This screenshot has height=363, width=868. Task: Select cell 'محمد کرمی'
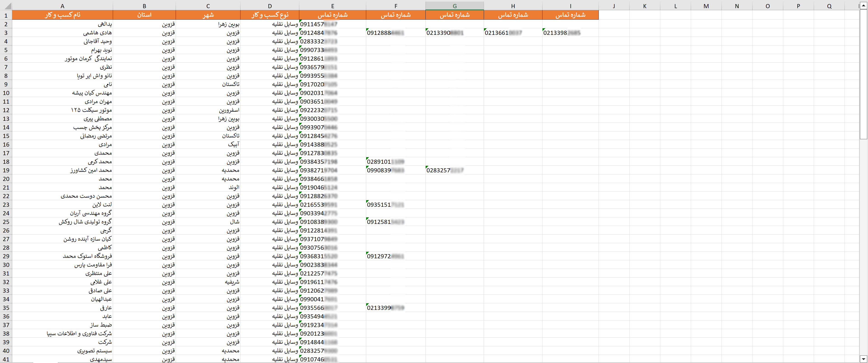pyautogui.click(x=62, y=161)
